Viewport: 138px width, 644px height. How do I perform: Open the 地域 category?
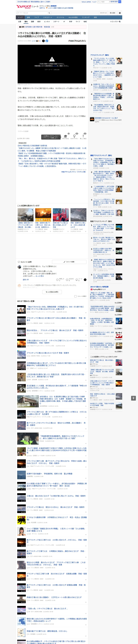point(85,21)
